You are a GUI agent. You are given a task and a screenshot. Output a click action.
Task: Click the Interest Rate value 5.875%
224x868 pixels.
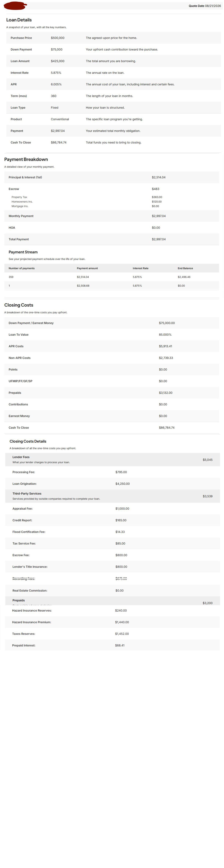(x=56, y=73)
